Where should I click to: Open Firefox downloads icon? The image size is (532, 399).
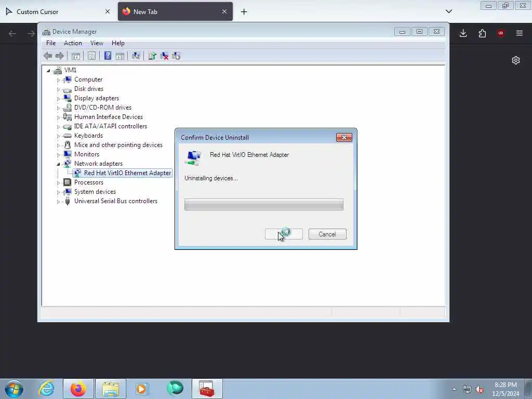point(463,33)
